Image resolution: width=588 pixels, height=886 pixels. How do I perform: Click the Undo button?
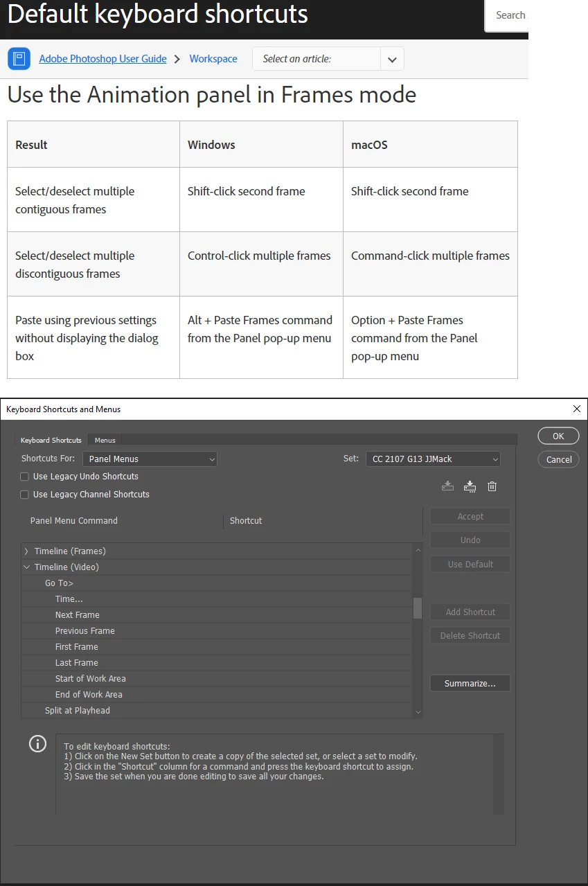470,540
